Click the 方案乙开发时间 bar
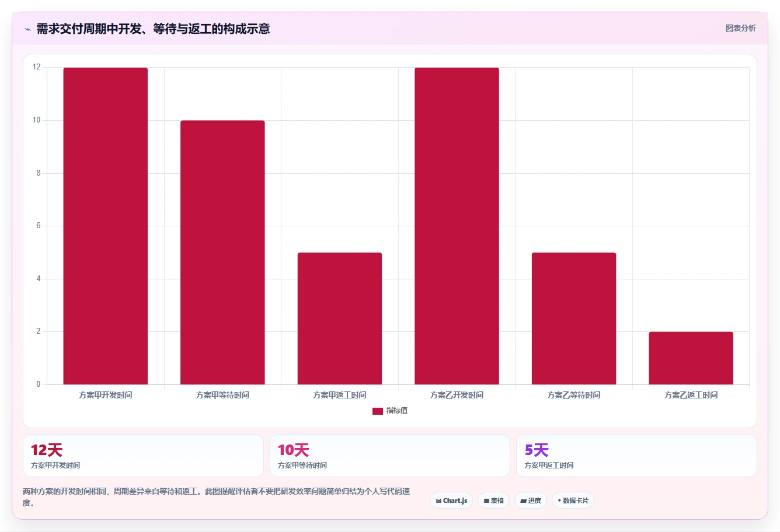Screen dimensions: 780x532 tap(457, 226)
